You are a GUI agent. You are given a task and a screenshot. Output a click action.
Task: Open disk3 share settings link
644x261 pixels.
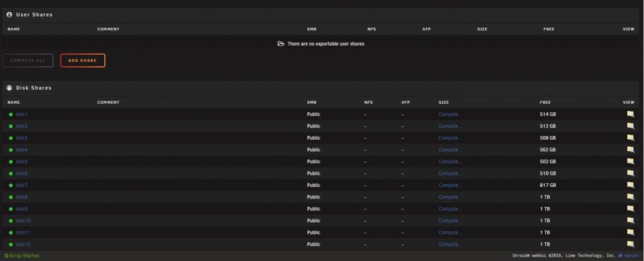(21, 138)
